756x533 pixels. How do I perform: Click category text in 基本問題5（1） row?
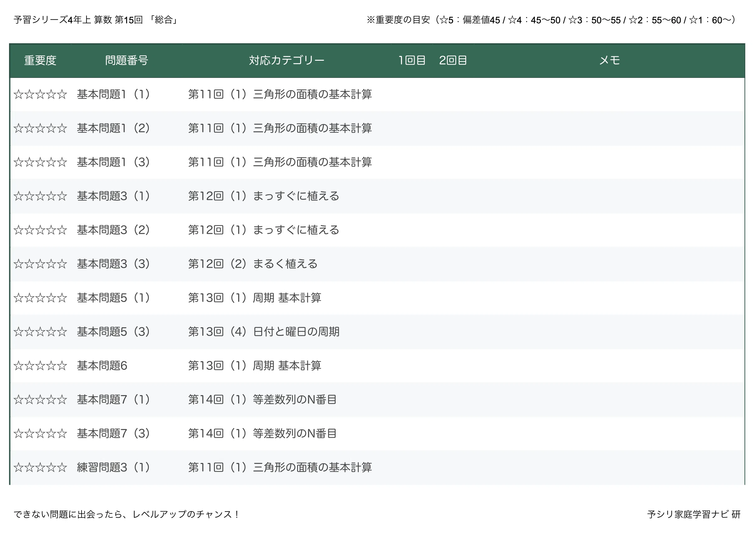[x=255, y=298]
